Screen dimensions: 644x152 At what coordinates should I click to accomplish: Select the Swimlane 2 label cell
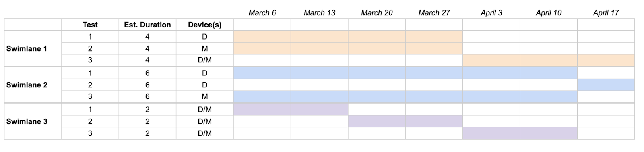pyautogui.click(x=33, y=85)
